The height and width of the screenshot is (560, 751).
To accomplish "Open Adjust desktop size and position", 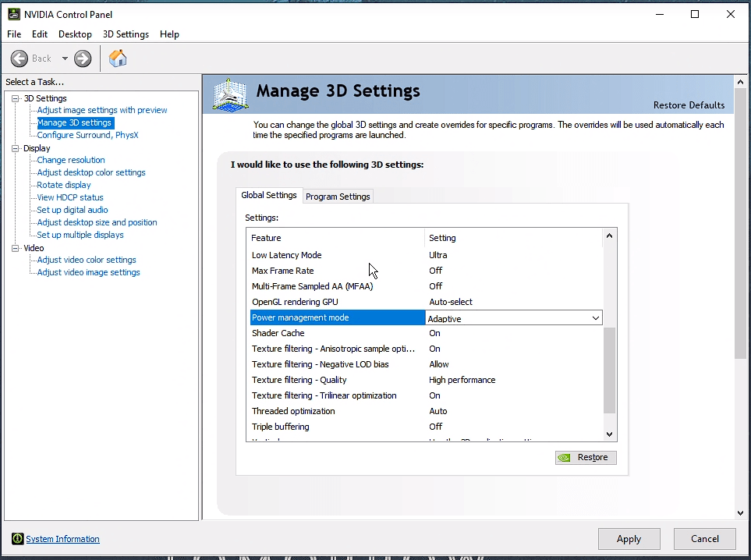I will tap(97, 222).
